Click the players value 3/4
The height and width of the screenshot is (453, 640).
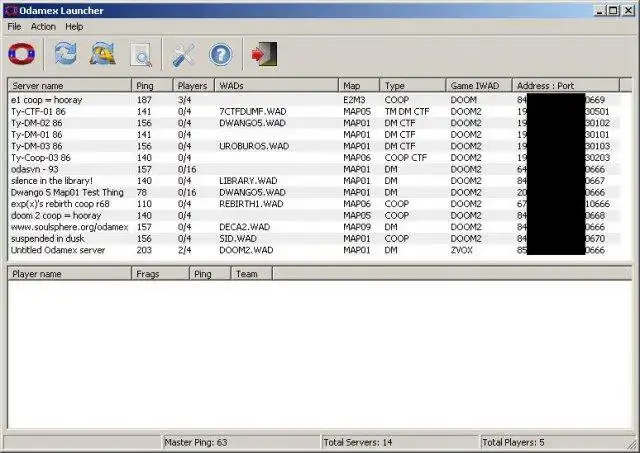[x=184, y=100]
